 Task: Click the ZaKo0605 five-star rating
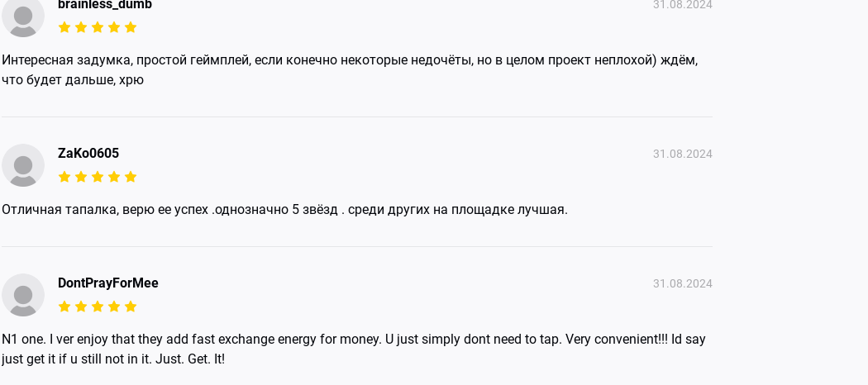98,177
